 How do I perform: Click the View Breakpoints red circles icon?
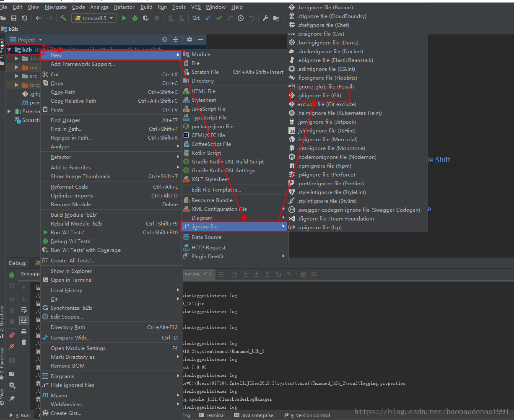[x=12, y=334]
